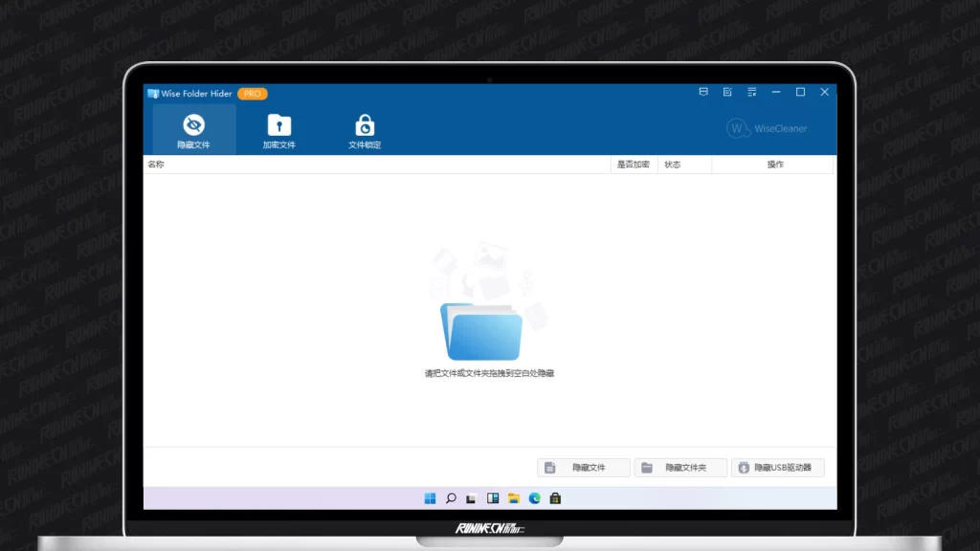Click the 操作 (Operation) column header
The height and width of the screenshot is (551, 980).
pos(775,165)
